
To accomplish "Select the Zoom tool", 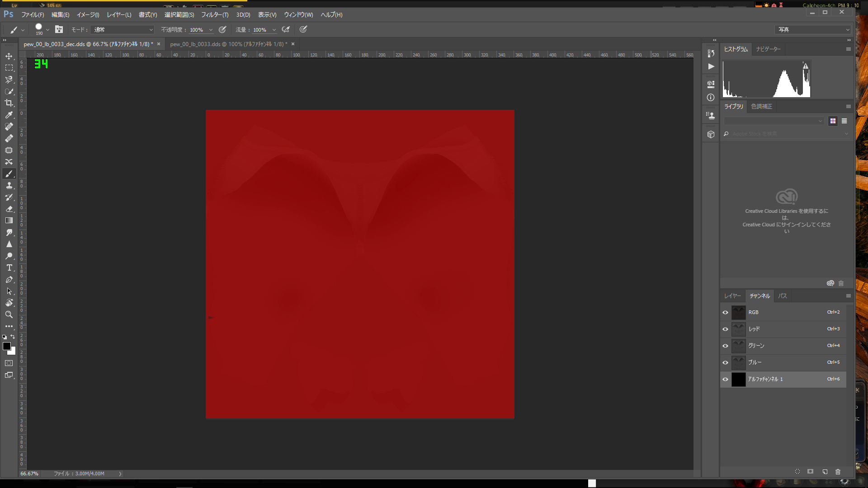I will pos(9,314).
